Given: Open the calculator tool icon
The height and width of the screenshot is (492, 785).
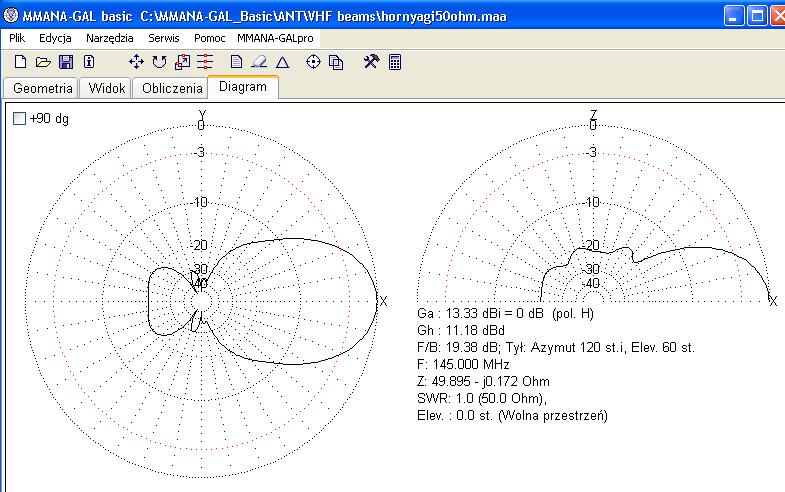Looking at the screenshot, I should pos(395,62).
